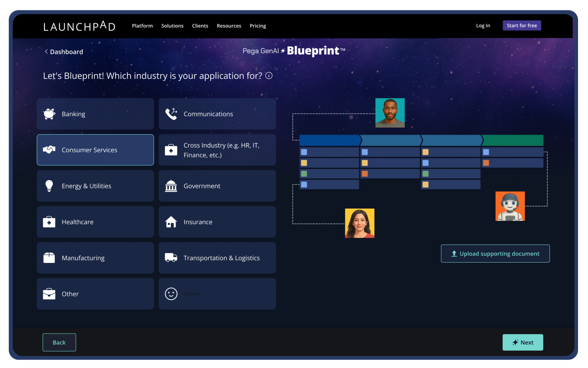Viewport: 588px width, 368px height.
Task: Click the Insurance house icon
Action: click(x=171, y=222)
